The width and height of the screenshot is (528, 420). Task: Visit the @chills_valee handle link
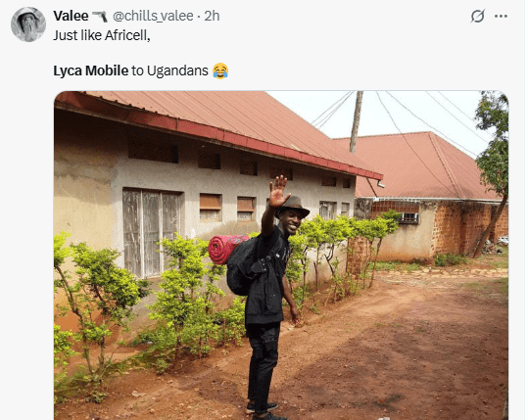(x=153, y=16)
